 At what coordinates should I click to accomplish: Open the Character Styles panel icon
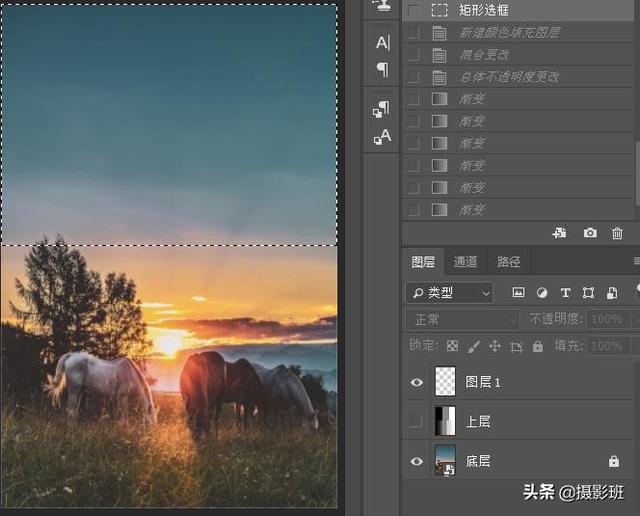click(x=382, y=137)
